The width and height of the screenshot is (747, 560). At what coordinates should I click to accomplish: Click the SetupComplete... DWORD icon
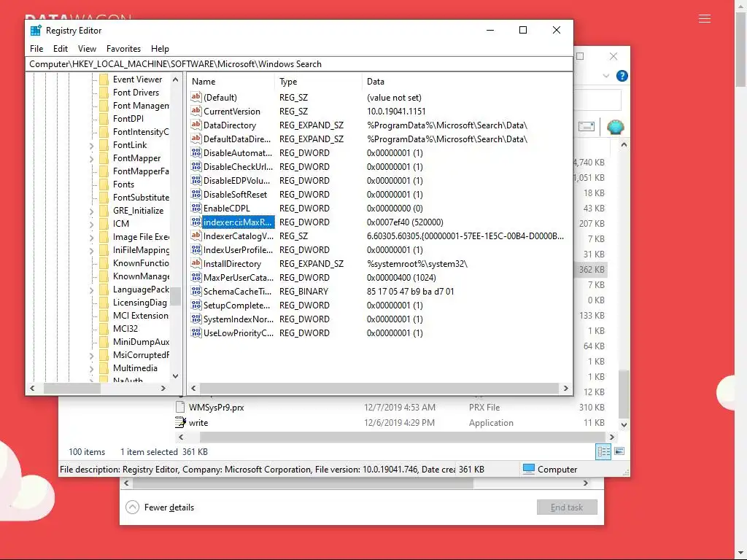click(x=196, y=305)
